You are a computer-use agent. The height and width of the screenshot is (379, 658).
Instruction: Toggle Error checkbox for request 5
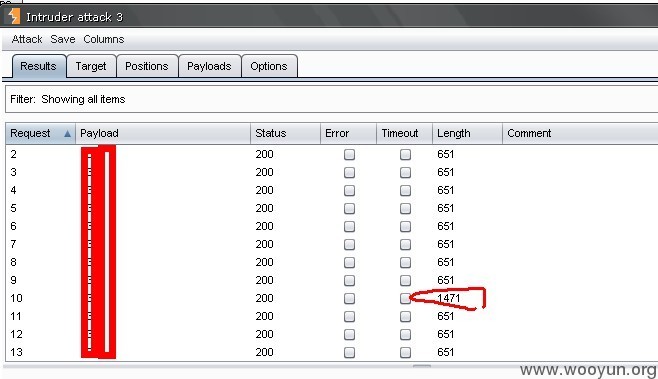[x=349, y=209]
